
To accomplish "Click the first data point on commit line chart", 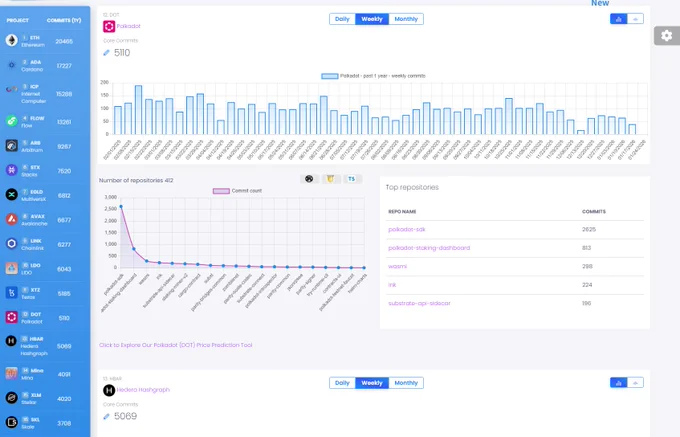I will point(121,207).
